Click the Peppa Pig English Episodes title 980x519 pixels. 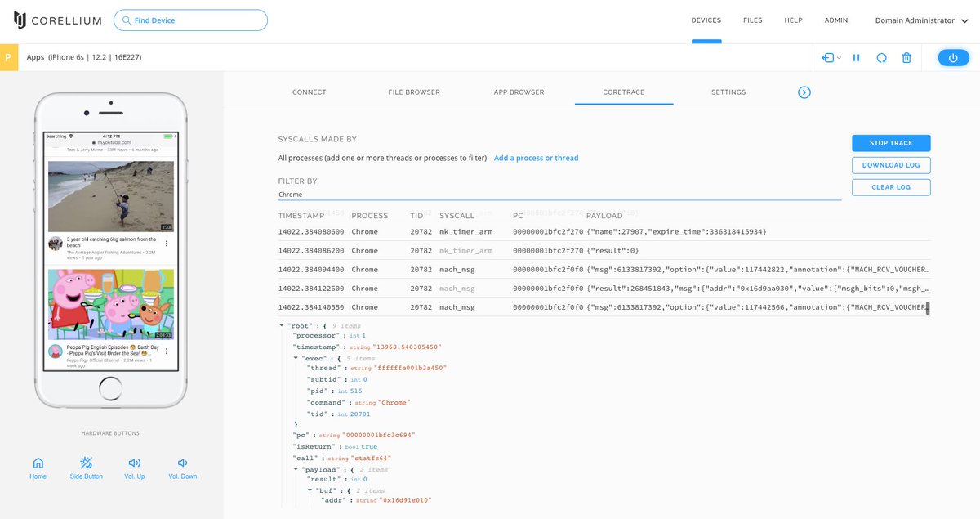[112, 349]
